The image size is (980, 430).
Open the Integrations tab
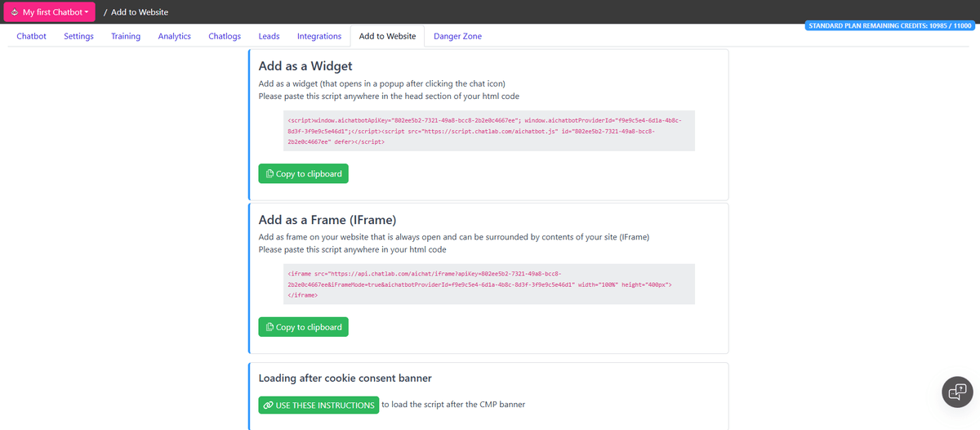(319, 36)
